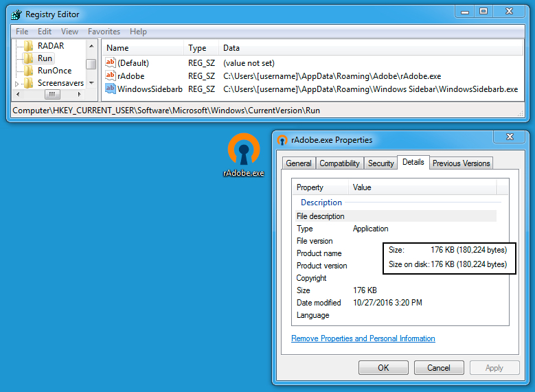This screenshot has width=535, height=392.
Task: Click the registry path in status bar
Action: tap(166, 111)
